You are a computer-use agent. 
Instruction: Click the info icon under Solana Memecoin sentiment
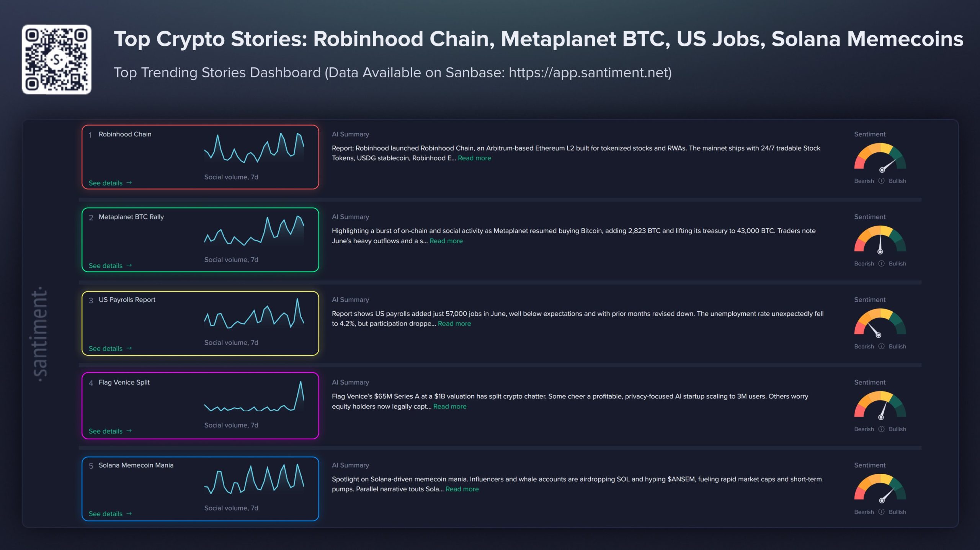[x=881, y=512]
